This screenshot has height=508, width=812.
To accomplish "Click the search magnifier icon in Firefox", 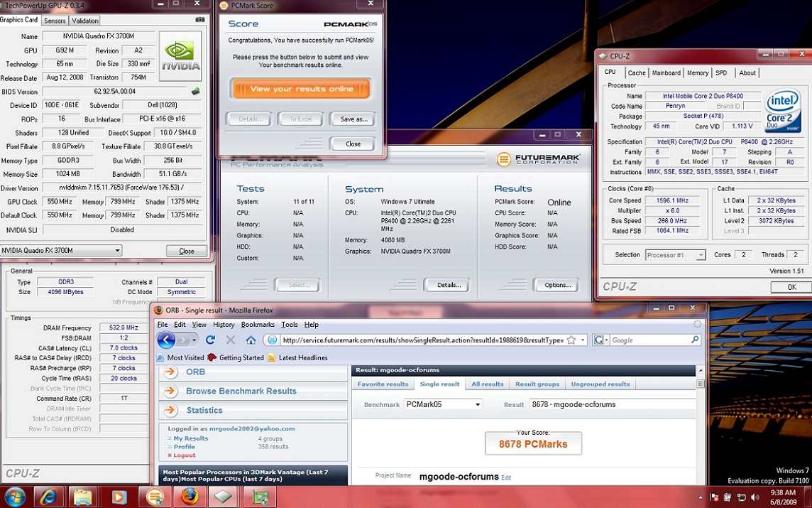I will pyautogui.click(x=695, y=340).
